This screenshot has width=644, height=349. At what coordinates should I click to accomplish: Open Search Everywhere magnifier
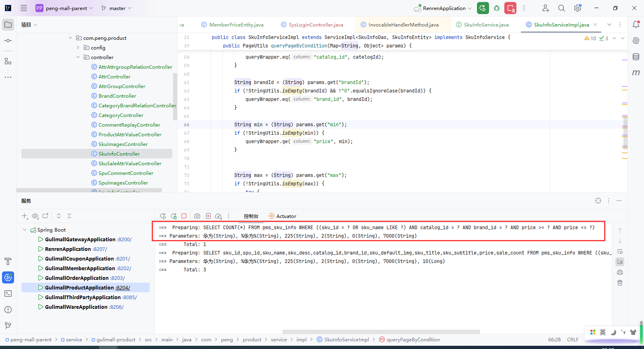pos(561,8)
